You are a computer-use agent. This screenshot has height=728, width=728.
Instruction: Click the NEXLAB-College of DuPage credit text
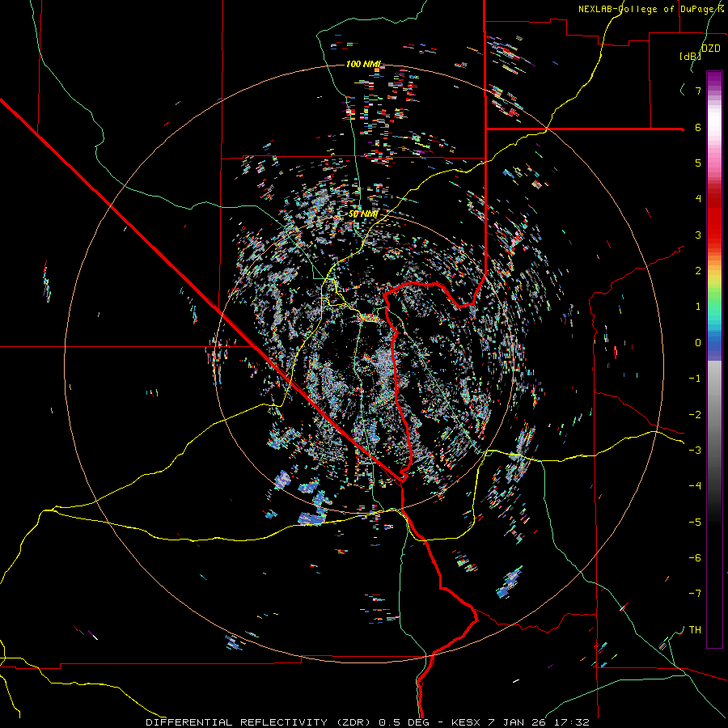tap(650, 9)
